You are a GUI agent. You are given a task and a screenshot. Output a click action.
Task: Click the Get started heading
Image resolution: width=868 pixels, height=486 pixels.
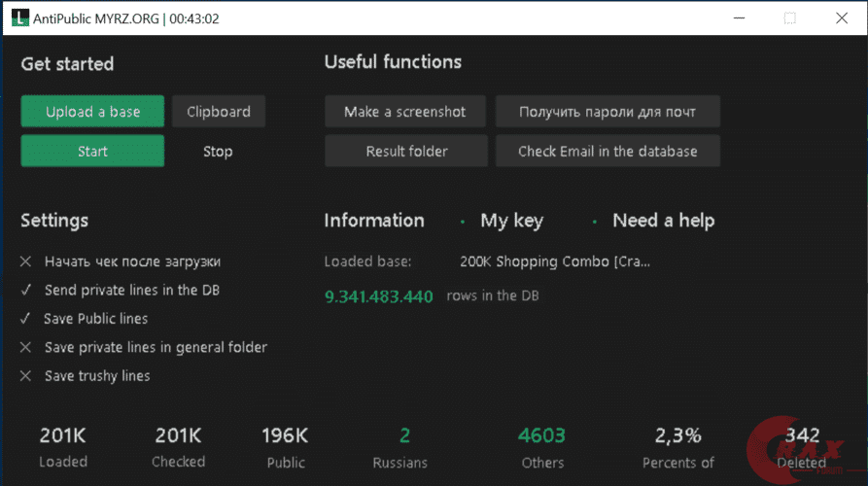click(x=67, y=63)
